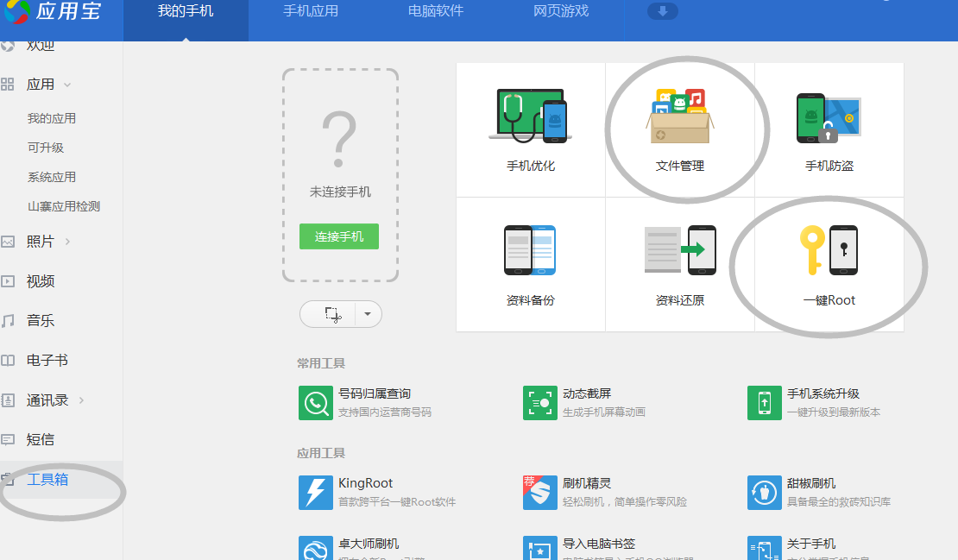Click the 导入电脑书签 bookmark icon
The height and width of the screenshot is (560, 958).
tap(540, 548)
